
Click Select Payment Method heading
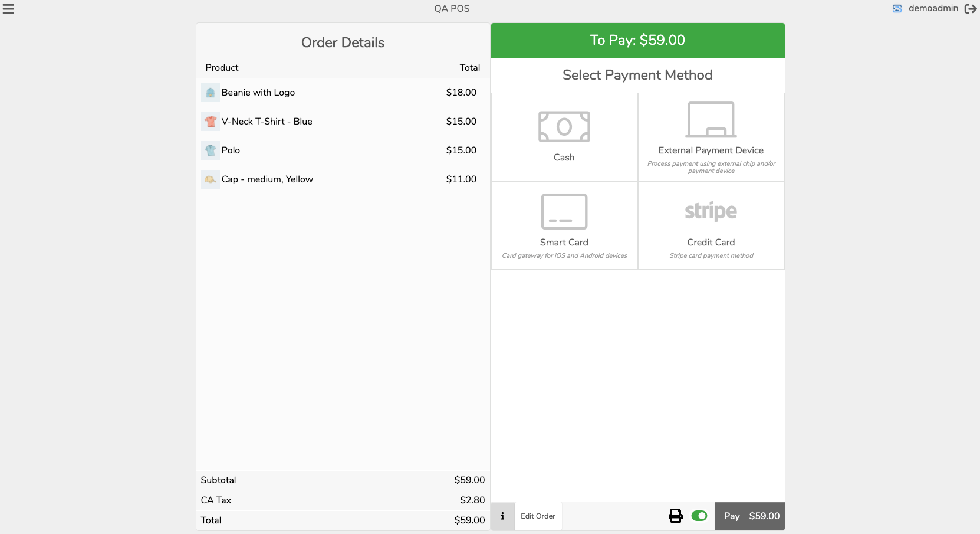[x=637, y=75]
